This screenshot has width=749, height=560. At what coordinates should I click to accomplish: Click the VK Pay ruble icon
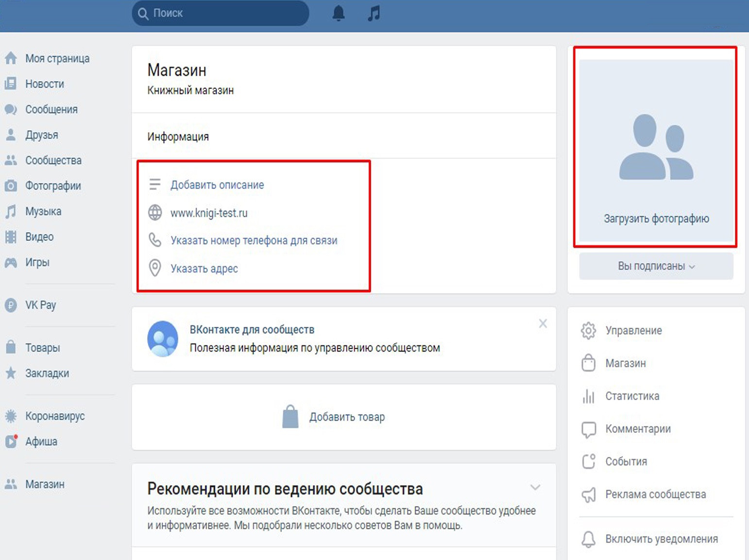pyautogui.click(x=11, y=305)
